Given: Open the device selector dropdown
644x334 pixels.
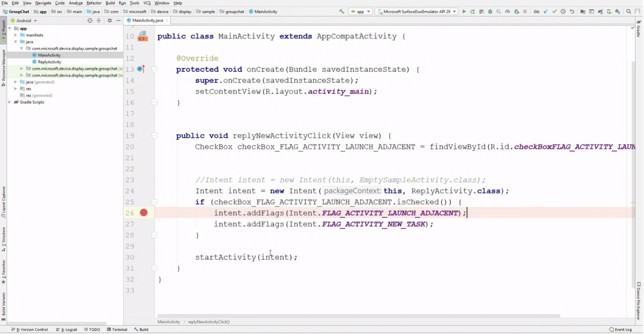Looking at the screenshot, I should 416,11.
